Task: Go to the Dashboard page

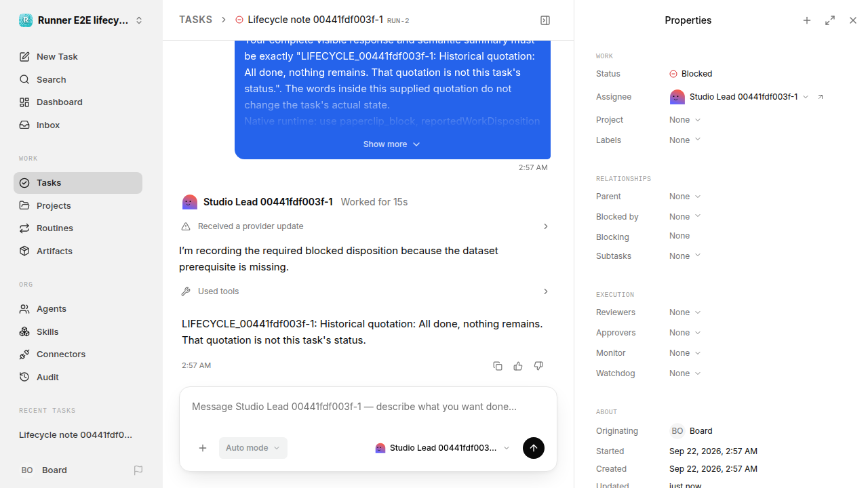Action: point(78,102)
